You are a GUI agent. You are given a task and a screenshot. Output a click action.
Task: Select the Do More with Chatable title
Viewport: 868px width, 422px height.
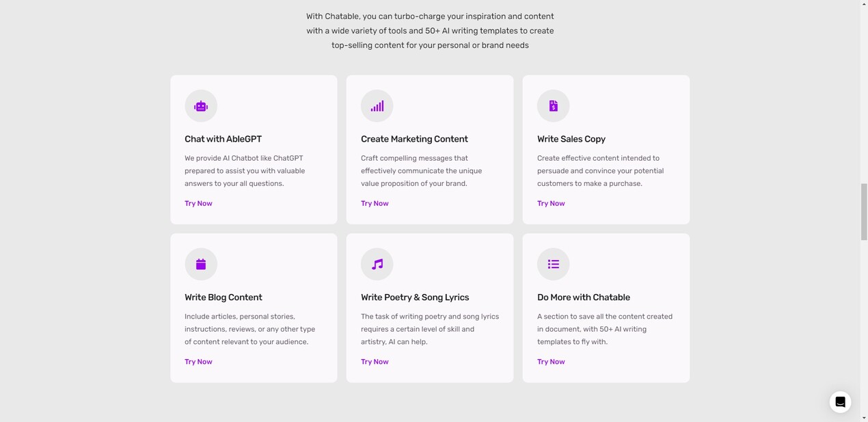click(x=584, y=298)
